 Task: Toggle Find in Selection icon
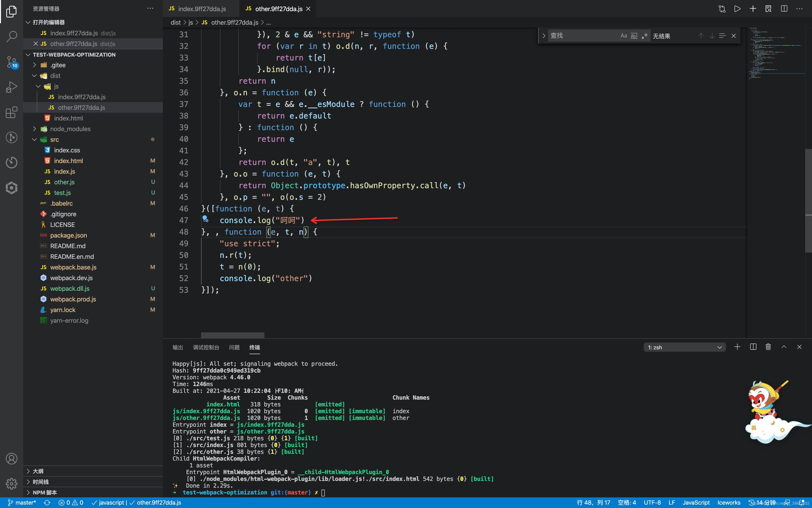click(722, 36)
